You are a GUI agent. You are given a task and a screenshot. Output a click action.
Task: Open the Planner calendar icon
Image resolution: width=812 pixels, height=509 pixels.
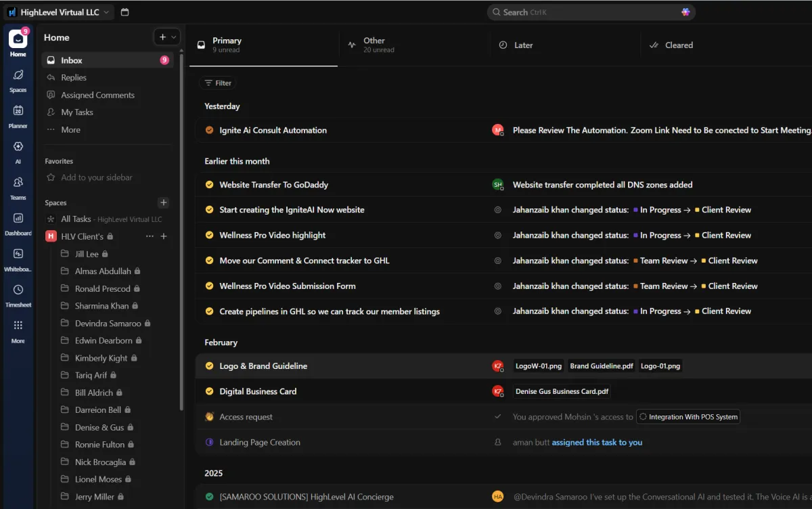(18, 112)
